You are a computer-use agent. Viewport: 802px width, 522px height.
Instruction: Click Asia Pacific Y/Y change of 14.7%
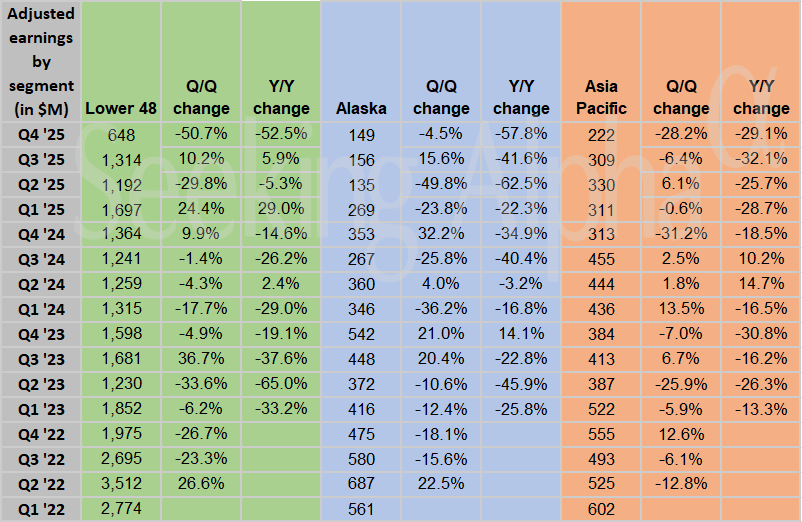click(x=761, y=285)
